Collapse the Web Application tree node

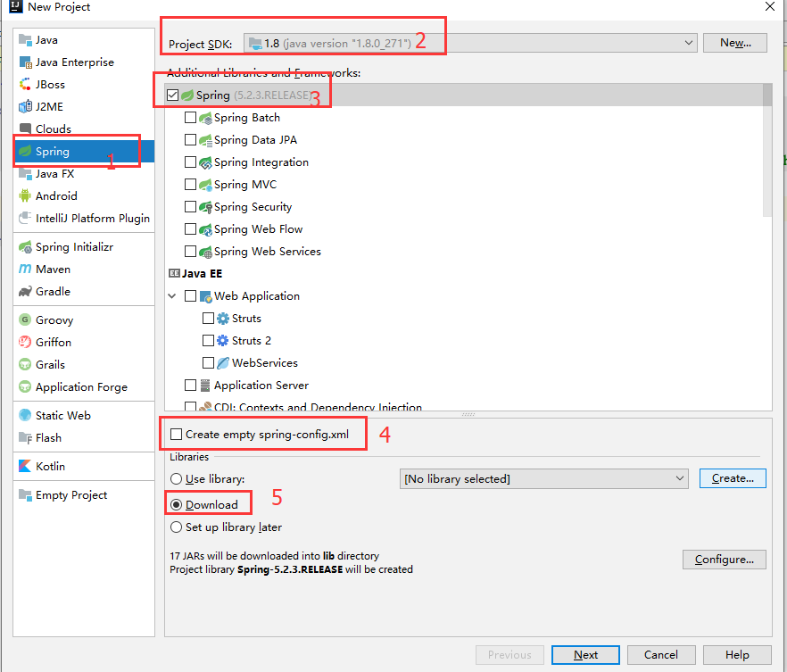(172, 296)
